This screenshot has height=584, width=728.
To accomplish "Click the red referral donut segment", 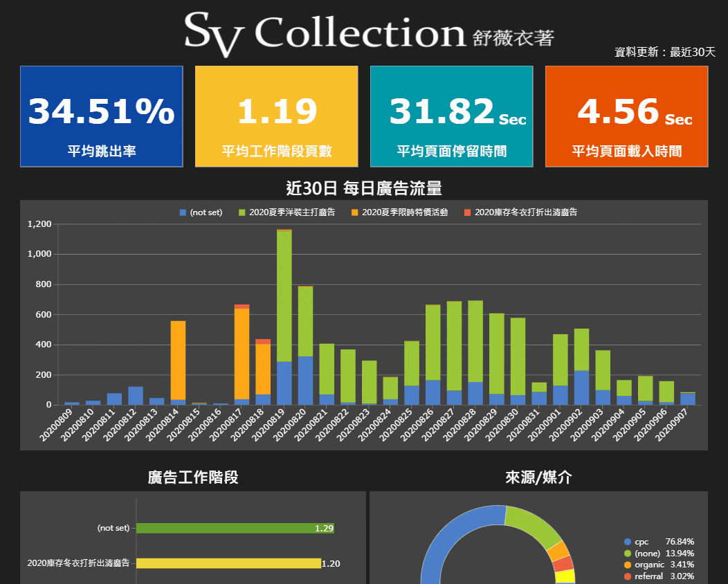I will 563,563.
